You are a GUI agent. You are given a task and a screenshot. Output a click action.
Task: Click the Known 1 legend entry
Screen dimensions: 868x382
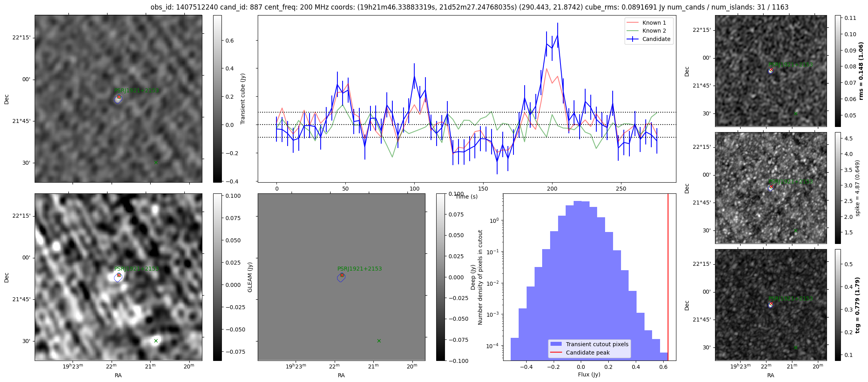[x=654, y=23]
